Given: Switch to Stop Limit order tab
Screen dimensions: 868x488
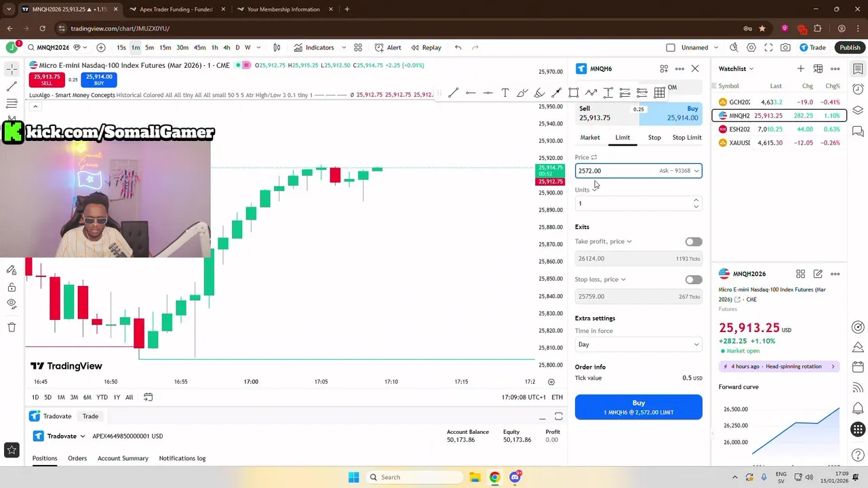Looking at the screenshot, I should pos(687,138).
